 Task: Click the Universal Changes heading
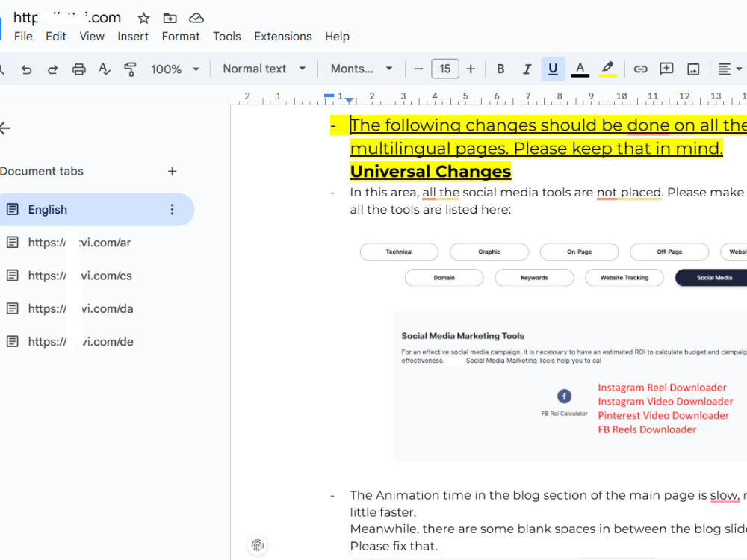tap(430, 172)
